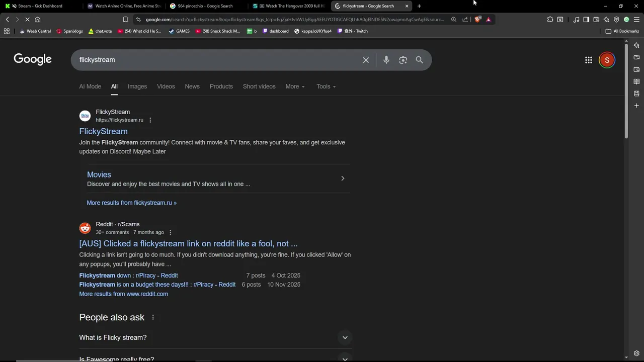Viewport: 644px width, 362px height.
Task: Open the Google apps grid
Action: click(589, 60)
